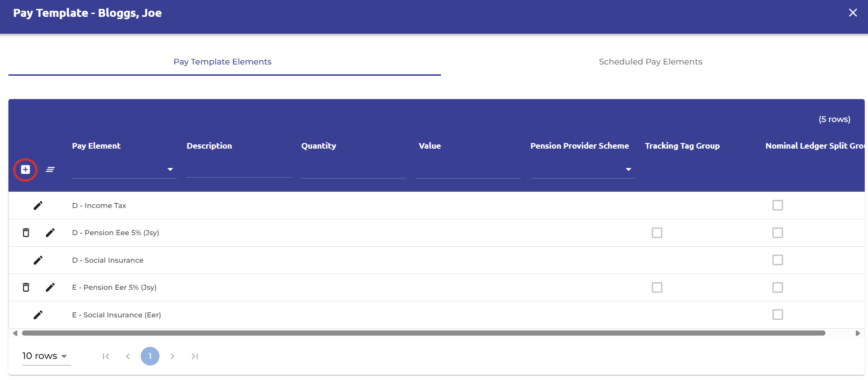
Task: Tick Tracking Tag checkbox for D - Pension Eee 5%
Action: [657, 233]
